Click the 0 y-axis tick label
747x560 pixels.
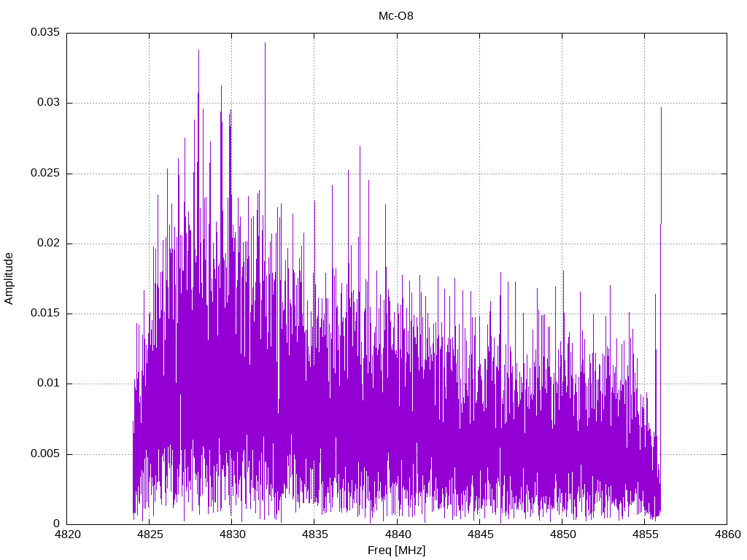(57, 524)
